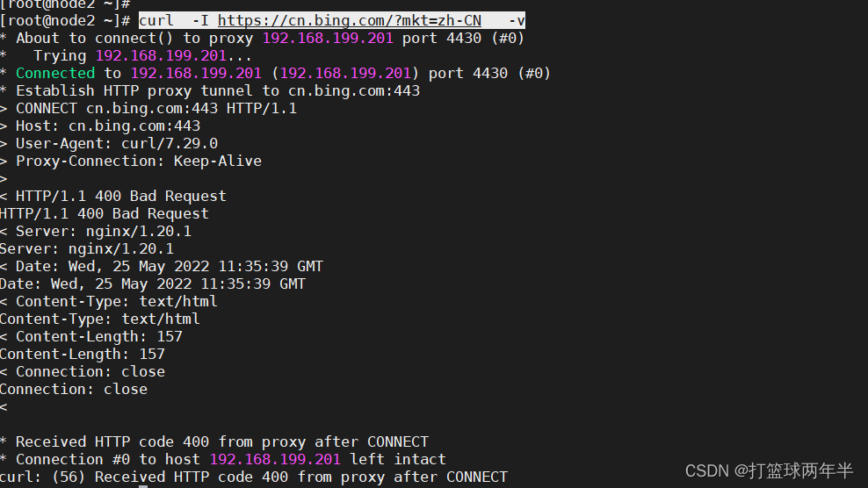This screenshot has width=868, height=488.
Task: Select the curl: (56) error message line
Action: coord(254,477)
